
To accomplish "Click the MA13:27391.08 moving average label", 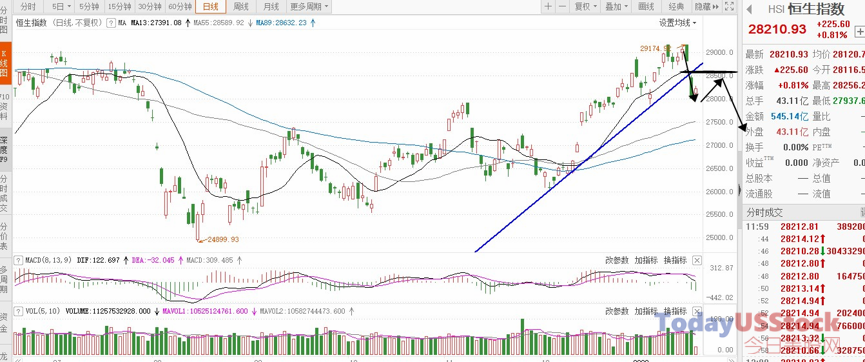I will coord(156,23).
